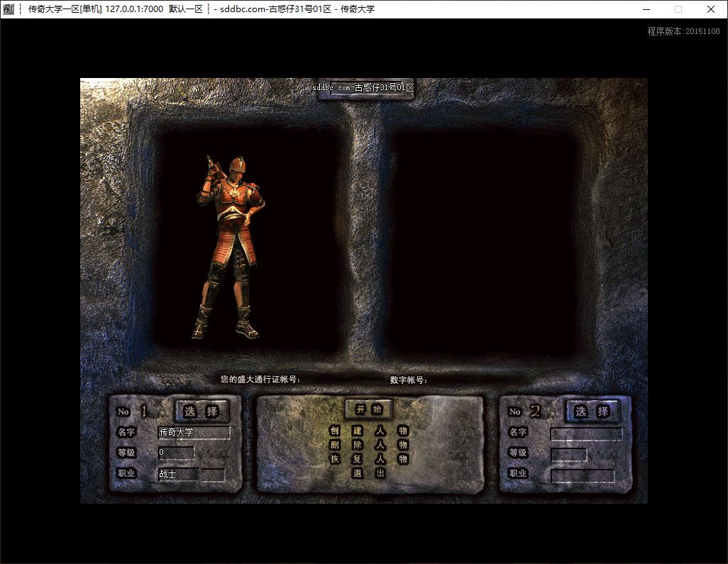Click the empty 职业 field in slot 2
This screenshot has width=728, height=564.
pyautogui.click(x=583, y=476)
